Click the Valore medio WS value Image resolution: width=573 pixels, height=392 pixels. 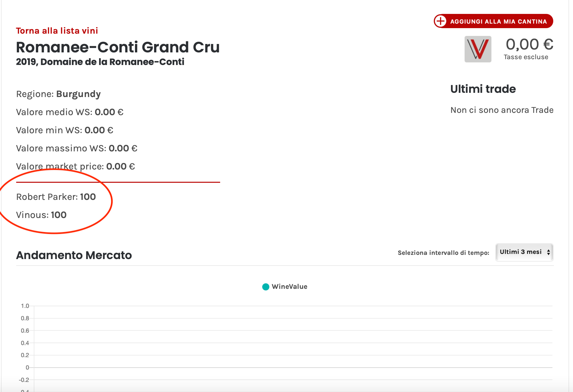click(109, 112)
